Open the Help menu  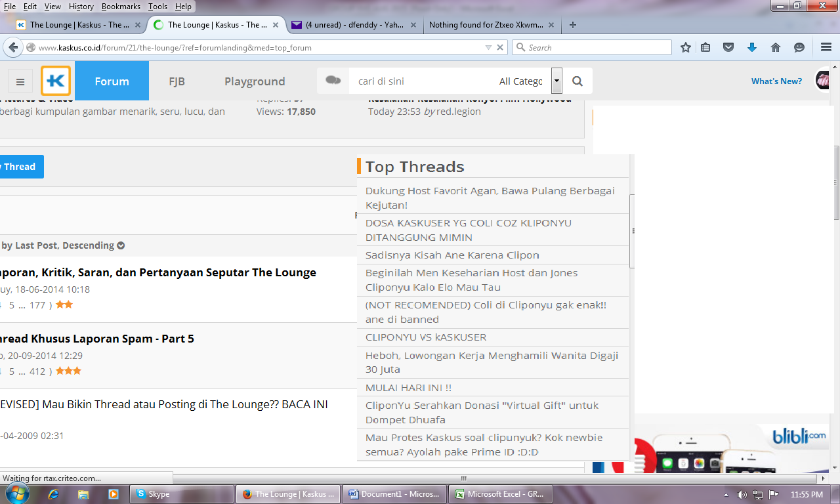point(183,6)
